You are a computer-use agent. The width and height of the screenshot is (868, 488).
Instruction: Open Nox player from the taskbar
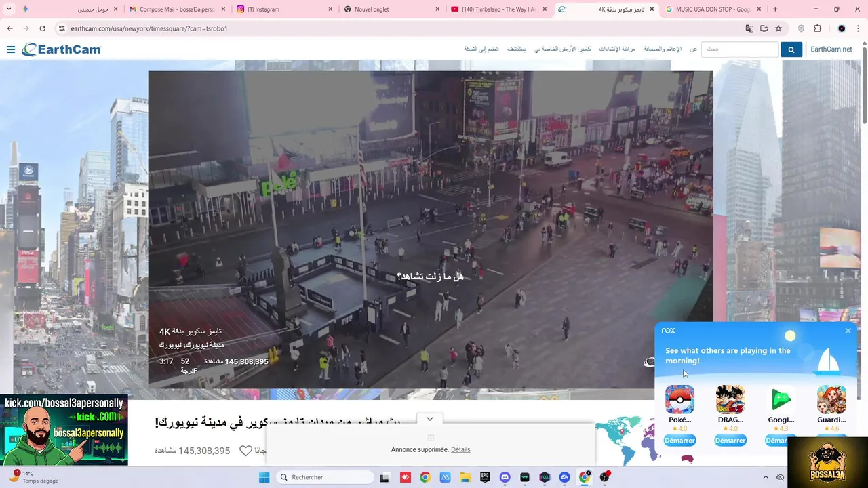(545, 477)
